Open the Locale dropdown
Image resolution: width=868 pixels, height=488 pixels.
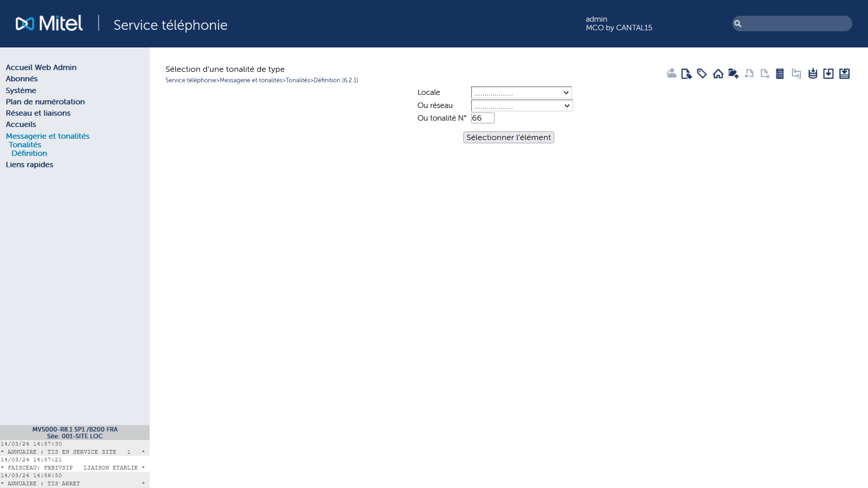[x=522, y=93]
